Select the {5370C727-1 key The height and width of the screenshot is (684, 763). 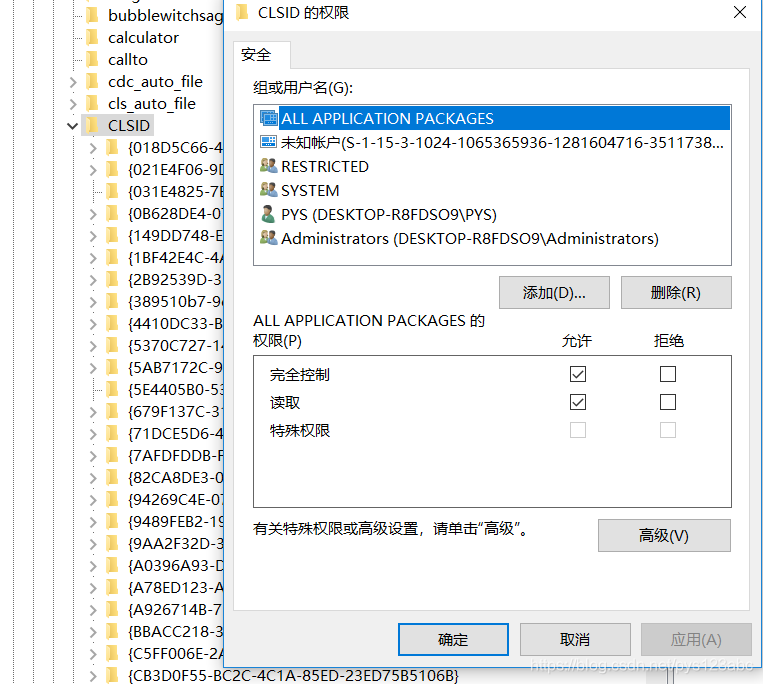[175, 345]
